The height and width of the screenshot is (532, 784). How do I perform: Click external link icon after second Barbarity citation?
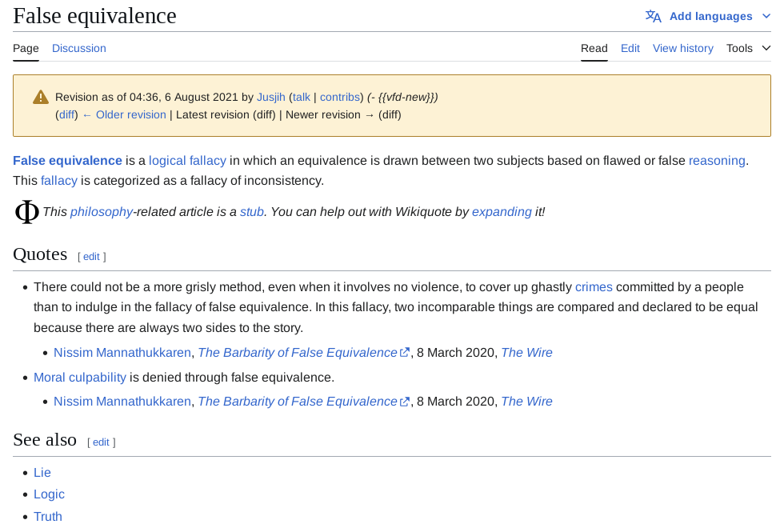(x=405, y=402)
